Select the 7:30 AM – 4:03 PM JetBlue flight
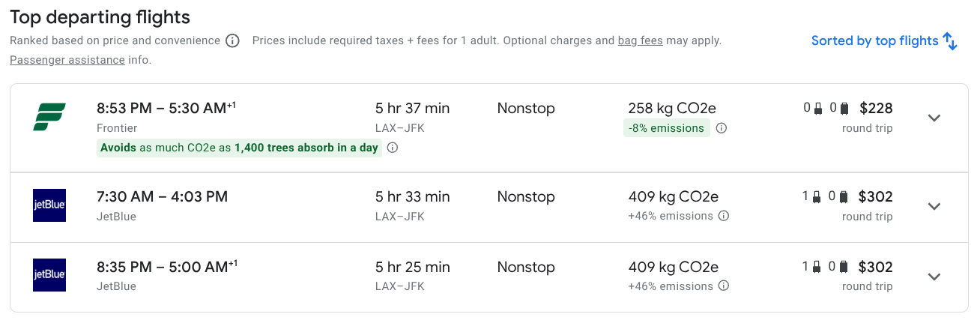This screenshot has width=980, height=326. coord(162,197)
